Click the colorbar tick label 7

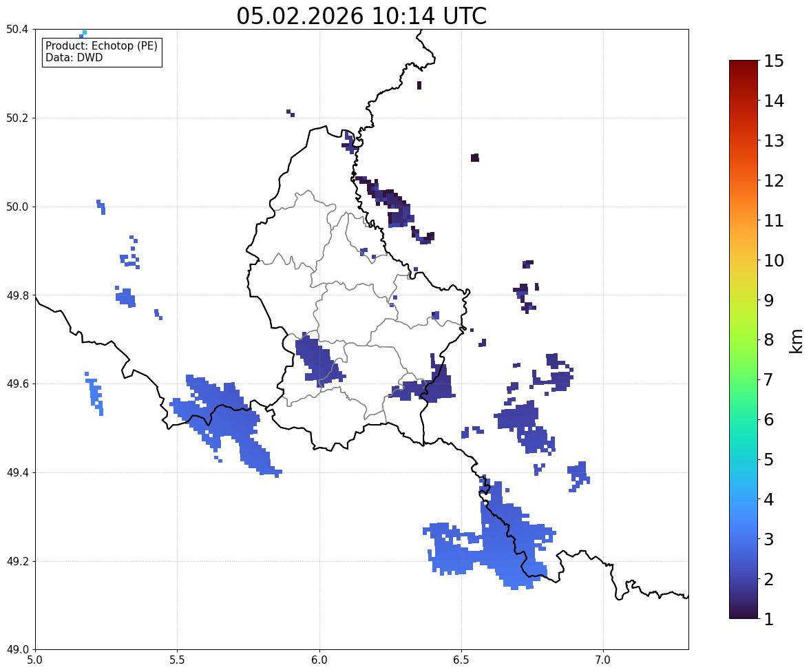769,379
